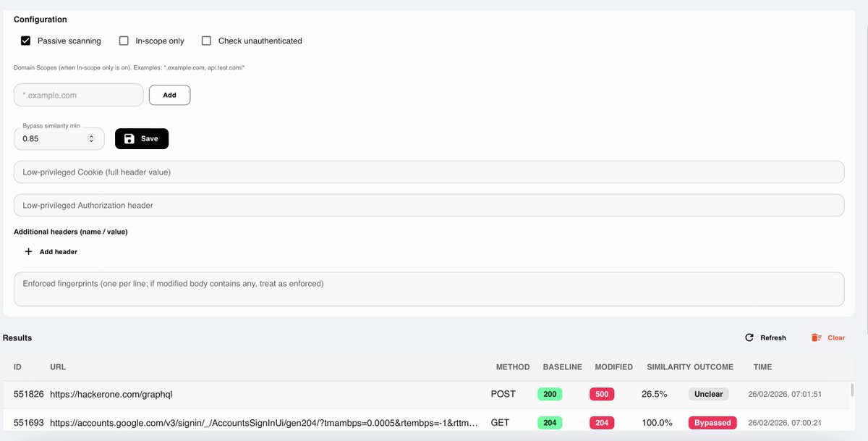The height and width of the screenshot is (441, 868).
Task: Click the red 204 modified badge
Action: point(602,422)
